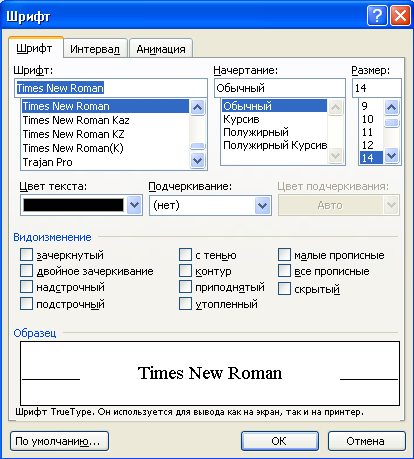Open the Цвет текста dropdown arrow
The height and width of the screenshot is (459, 414).
click(134, 205)
